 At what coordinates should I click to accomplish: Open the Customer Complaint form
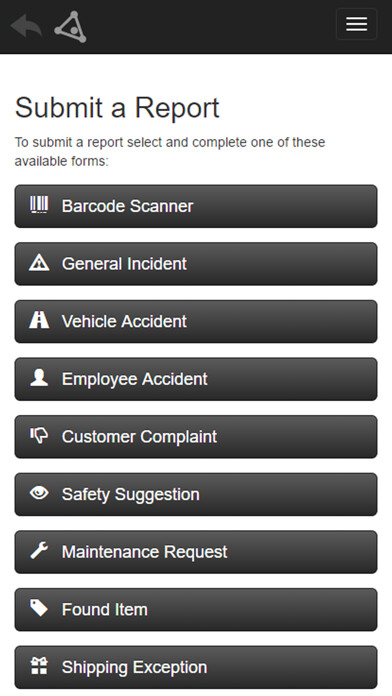pyautogui.click(x=196, y=437)
